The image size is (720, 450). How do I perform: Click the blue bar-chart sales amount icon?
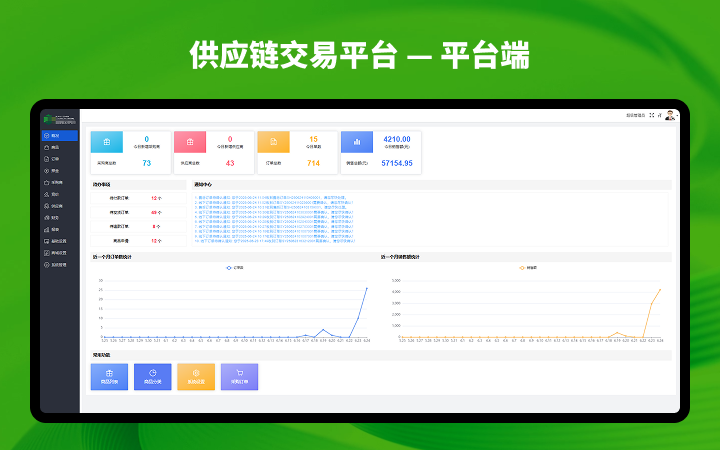(357, 142)
